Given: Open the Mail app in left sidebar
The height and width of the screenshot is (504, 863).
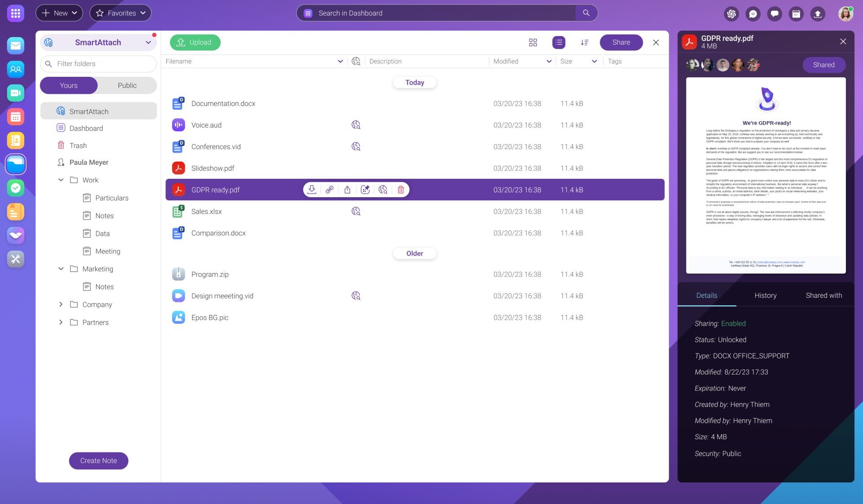Looking at the screenshot, I should tap(15, 45).
